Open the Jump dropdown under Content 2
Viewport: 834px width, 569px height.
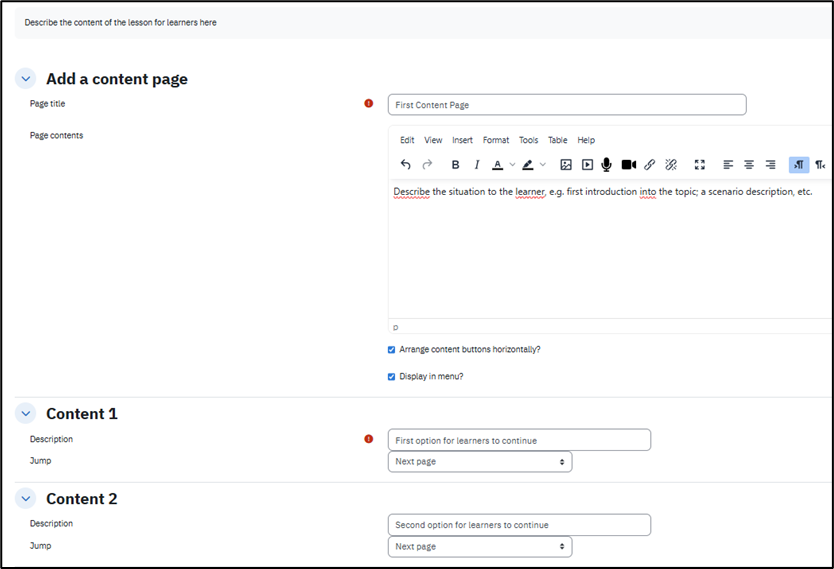480,547
